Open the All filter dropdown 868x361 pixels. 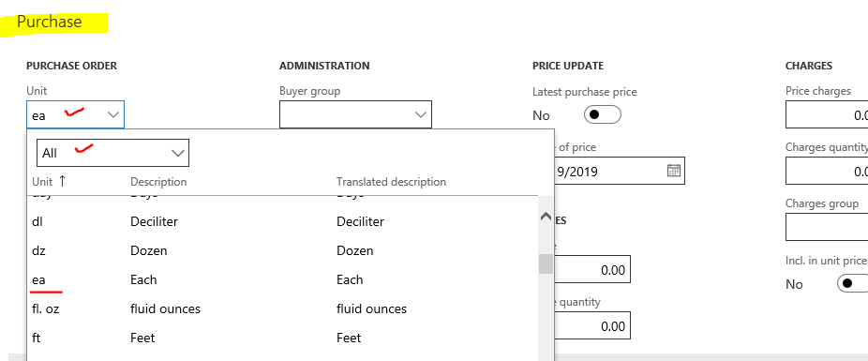tap(112, 153)
